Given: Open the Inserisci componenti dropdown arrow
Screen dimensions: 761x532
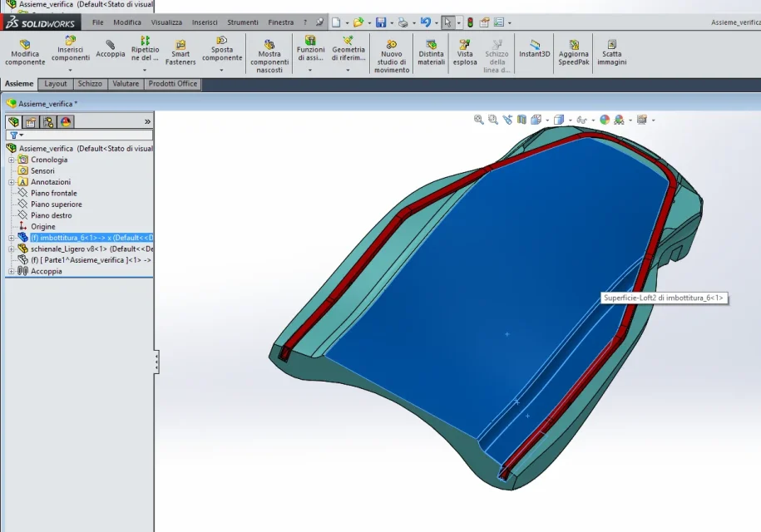Looking at the screenshot, I should click(70, 70).
